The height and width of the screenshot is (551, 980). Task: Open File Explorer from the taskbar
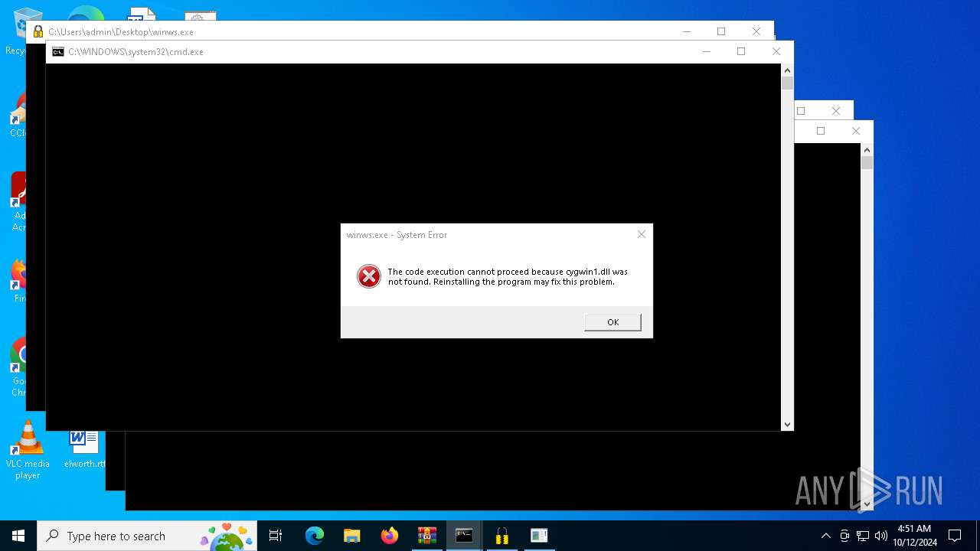pyautogui.click(x=351, y=536)
